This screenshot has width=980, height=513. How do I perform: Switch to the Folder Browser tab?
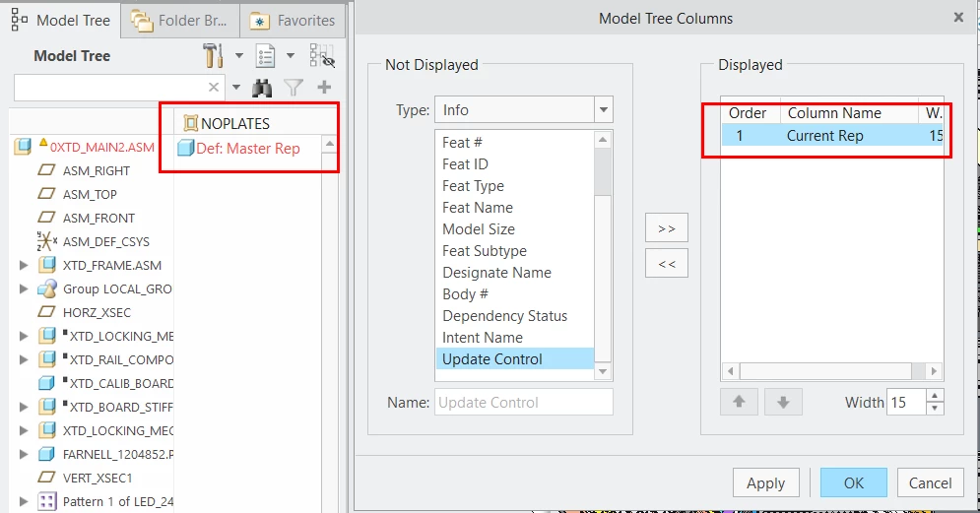tap(179, 21)
